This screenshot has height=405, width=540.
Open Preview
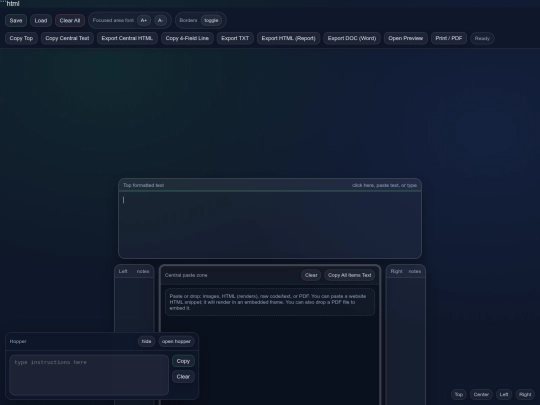(406, 38)
